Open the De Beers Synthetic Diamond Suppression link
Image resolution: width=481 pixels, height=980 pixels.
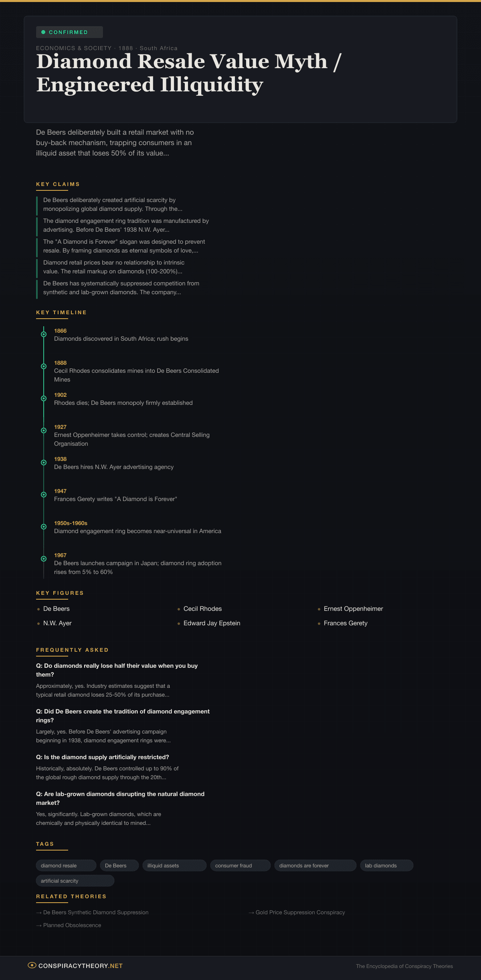(95, 912)
